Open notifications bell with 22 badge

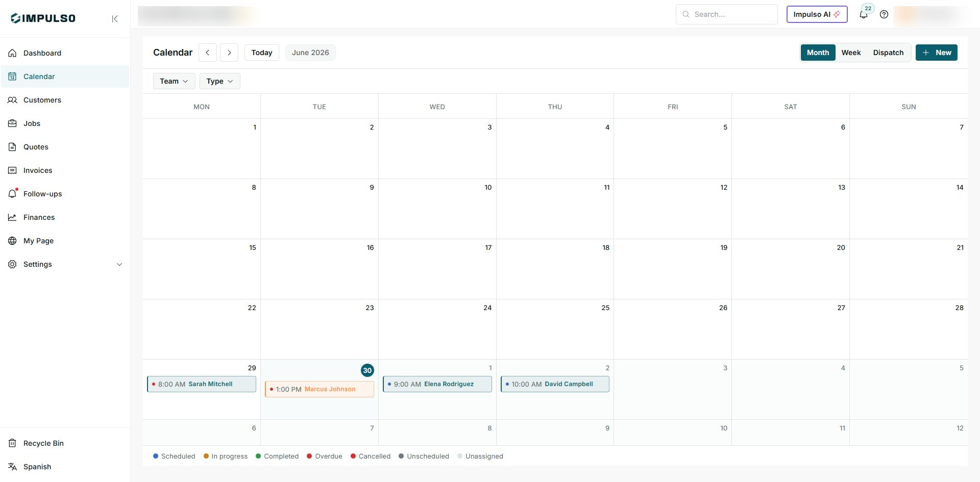coord(864,14)
